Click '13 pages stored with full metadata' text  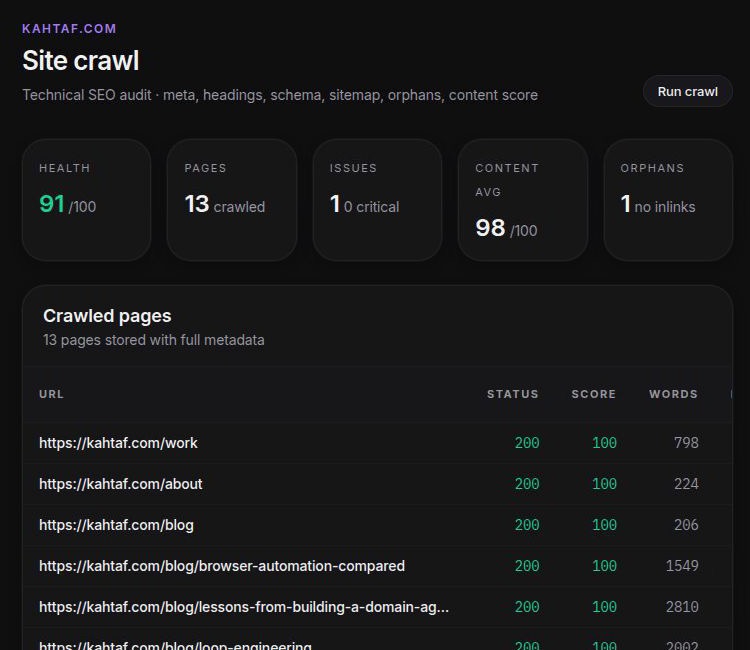coord(154,340)
